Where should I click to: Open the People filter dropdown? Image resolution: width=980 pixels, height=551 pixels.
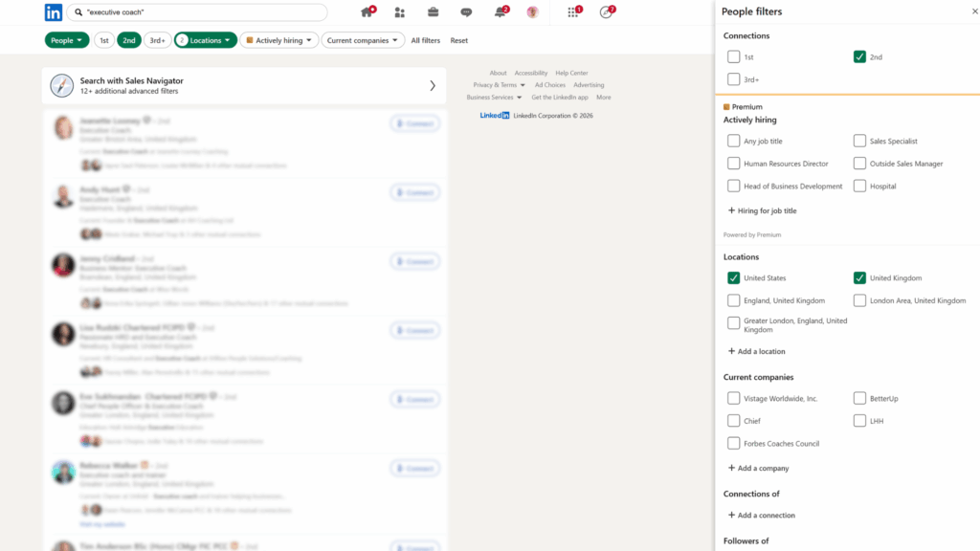67,40
